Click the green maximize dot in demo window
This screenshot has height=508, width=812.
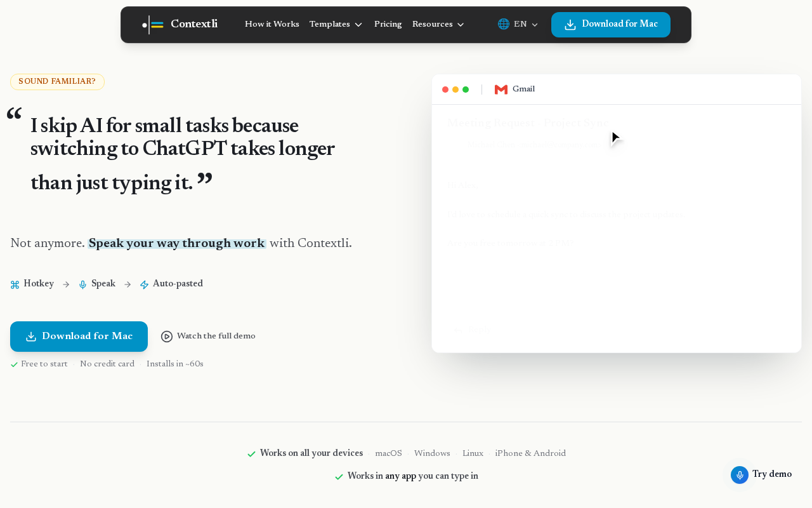[x=466, y=90]
